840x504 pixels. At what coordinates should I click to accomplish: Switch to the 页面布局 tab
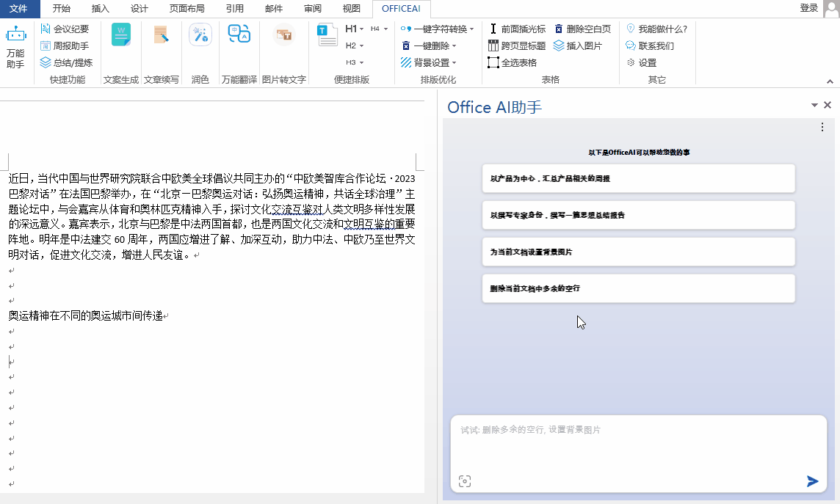pos(187,9)
